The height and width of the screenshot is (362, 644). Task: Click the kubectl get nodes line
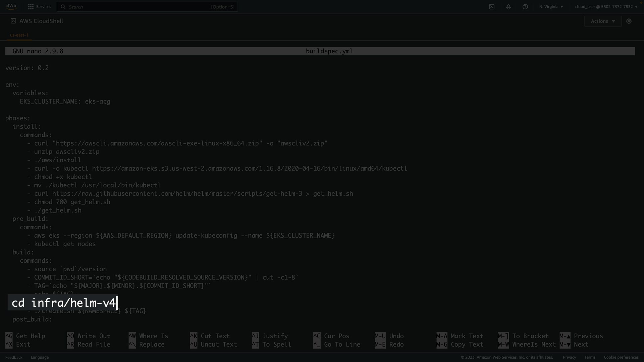click(x=65, y=244)
